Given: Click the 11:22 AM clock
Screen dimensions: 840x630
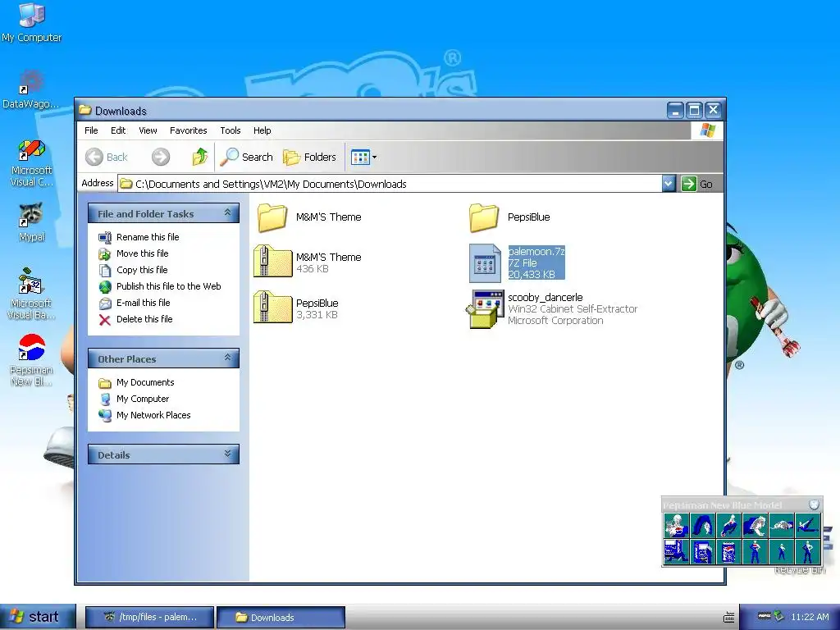Looking at the screenshot, I should [x=810, y=617].
